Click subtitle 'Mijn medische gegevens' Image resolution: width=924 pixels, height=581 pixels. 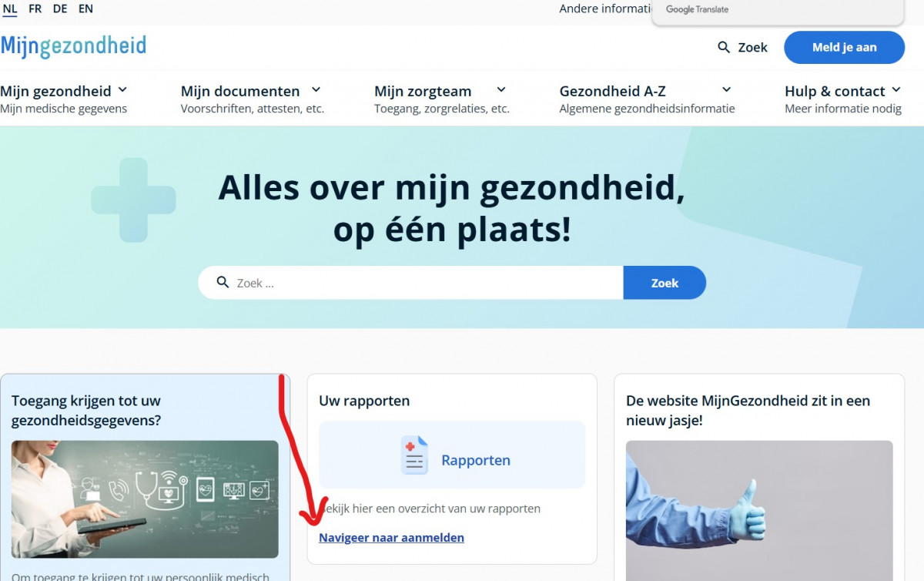click(63, 109)
